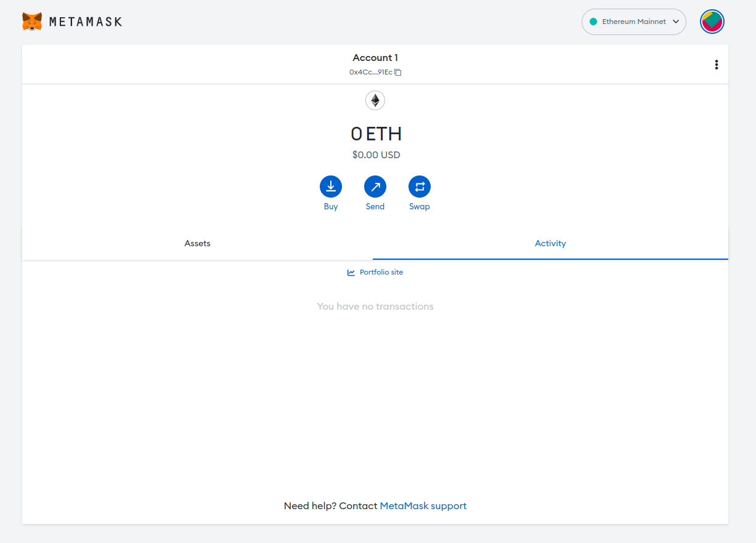Click the METAMASK wordmark text
Image resolution: width=756 pixels, height=543 pixels.
tap(86, 22)
